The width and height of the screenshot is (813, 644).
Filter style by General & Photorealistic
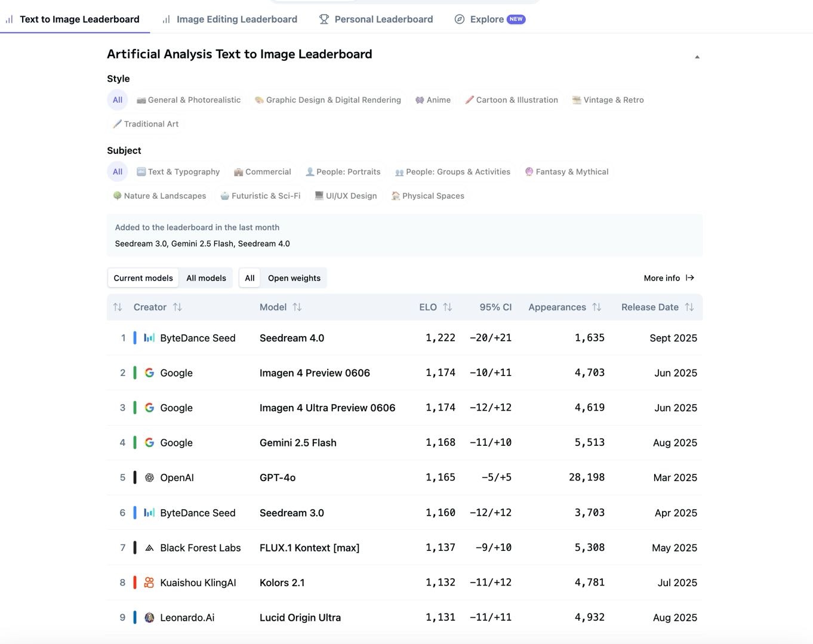tap(189, 100)
